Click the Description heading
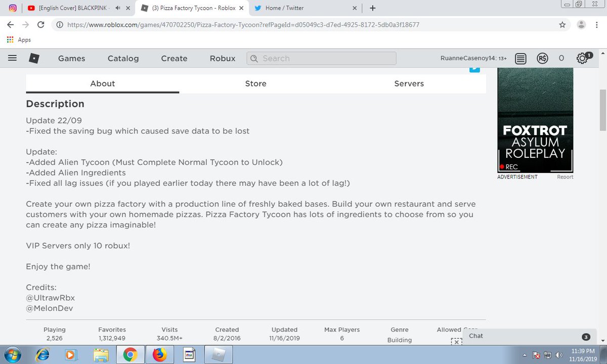The width and height of the screenshot is (607, 364). 55,104
